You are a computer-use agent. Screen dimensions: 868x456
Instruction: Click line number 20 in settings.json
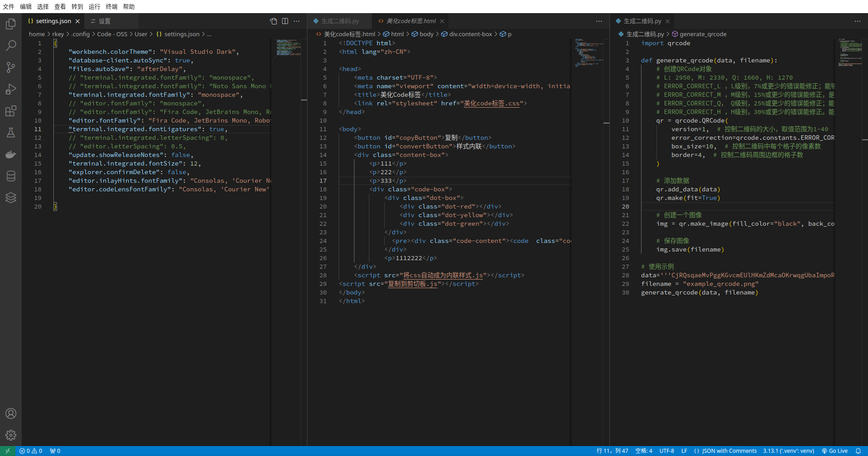tap(38, 207)
